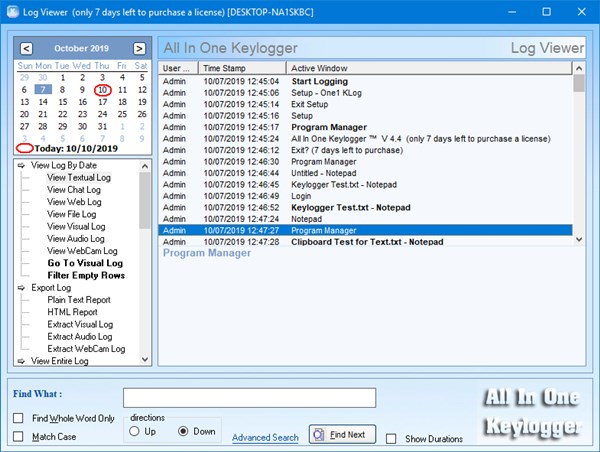Screen dimensions: 600x452
Task: Select Extract Visual Log
Action: (80, 325)
